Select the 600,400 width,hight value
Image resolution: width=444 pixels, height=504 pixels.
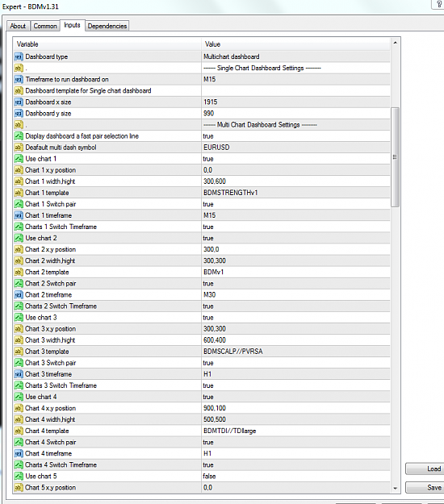[x=215, y=340]
